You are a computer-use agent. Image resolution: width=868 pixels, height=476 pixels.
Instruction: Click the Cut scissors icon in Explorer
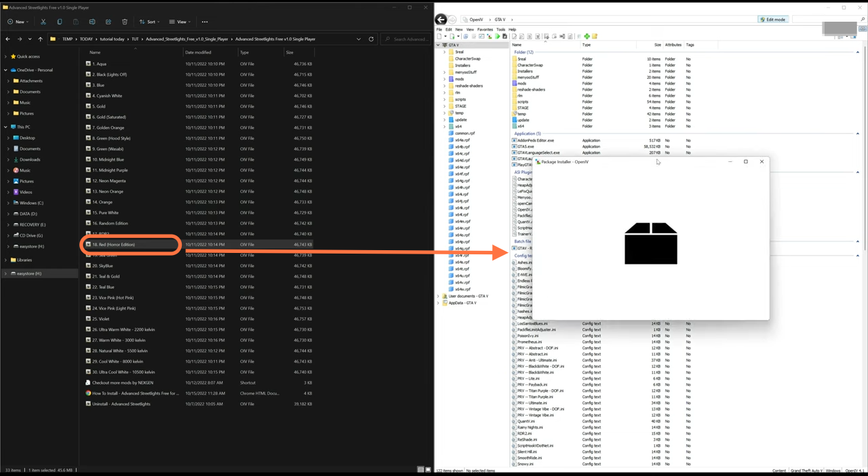(43, 22)
